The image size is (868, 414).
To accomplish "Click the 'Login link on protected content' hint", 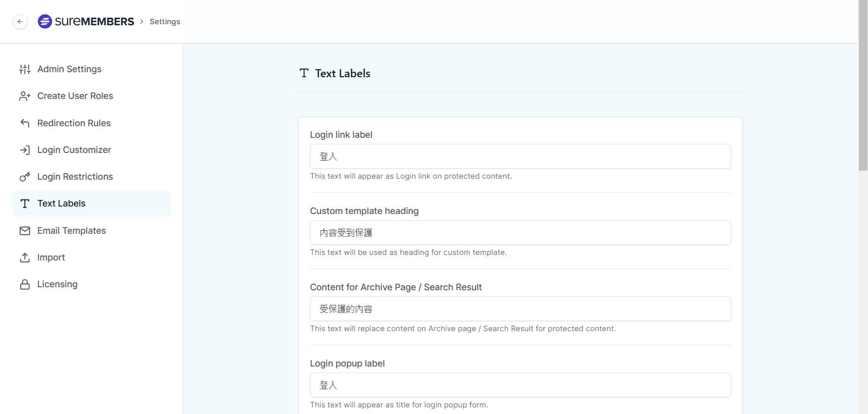I will click(411, 176).
